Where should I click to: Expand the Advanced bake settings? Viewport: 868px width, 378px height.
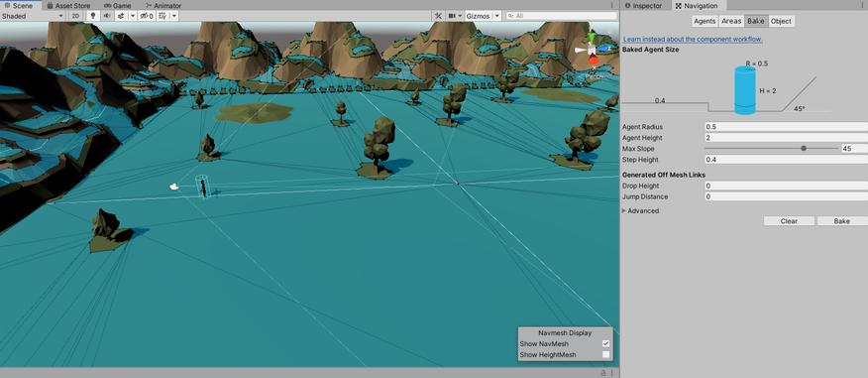coord(640,210)
